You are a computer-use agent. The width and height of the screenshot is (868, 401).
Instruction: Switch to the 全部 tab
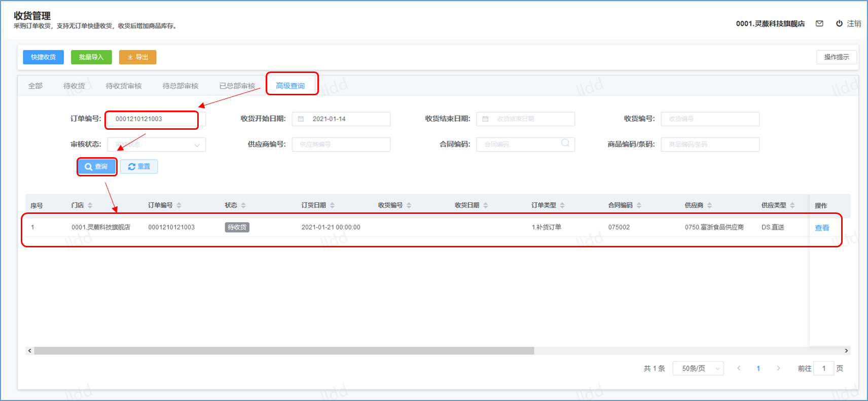(35, 86)
